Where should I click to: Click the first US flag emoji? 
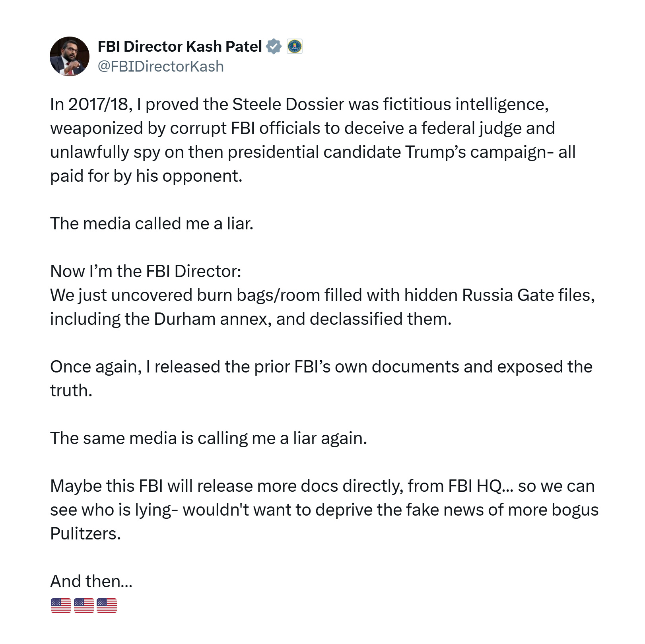(x=61, y=605)
